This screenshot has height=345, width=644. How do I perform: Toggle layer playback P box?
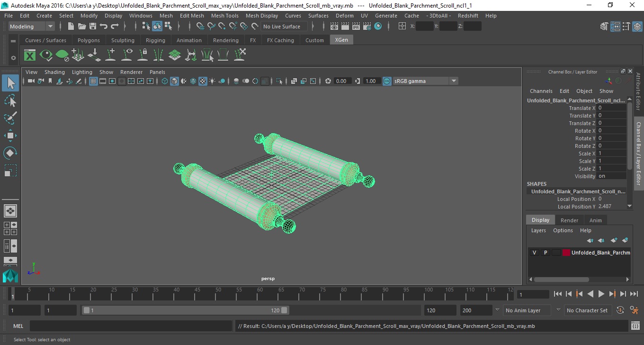click(545, 253)
